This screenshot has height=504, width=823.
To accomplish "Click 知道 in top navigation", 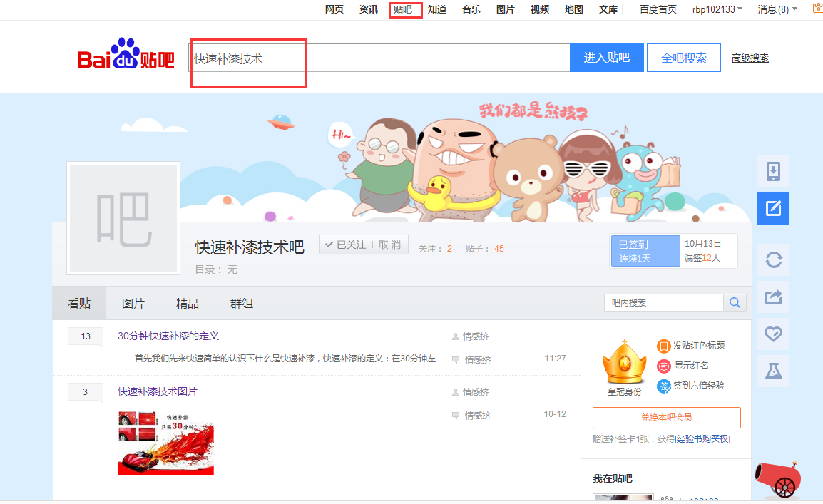I will tap(436, 9).
